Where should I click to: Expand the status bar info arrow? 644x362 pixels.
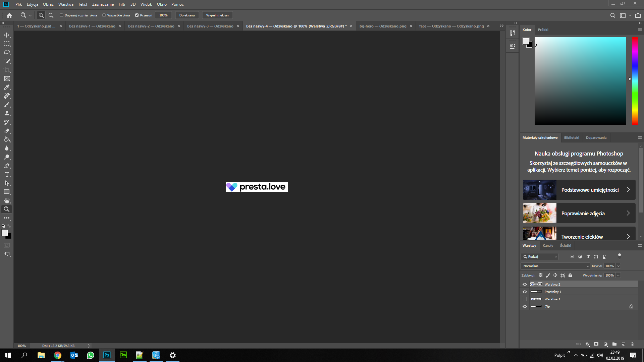89,346
